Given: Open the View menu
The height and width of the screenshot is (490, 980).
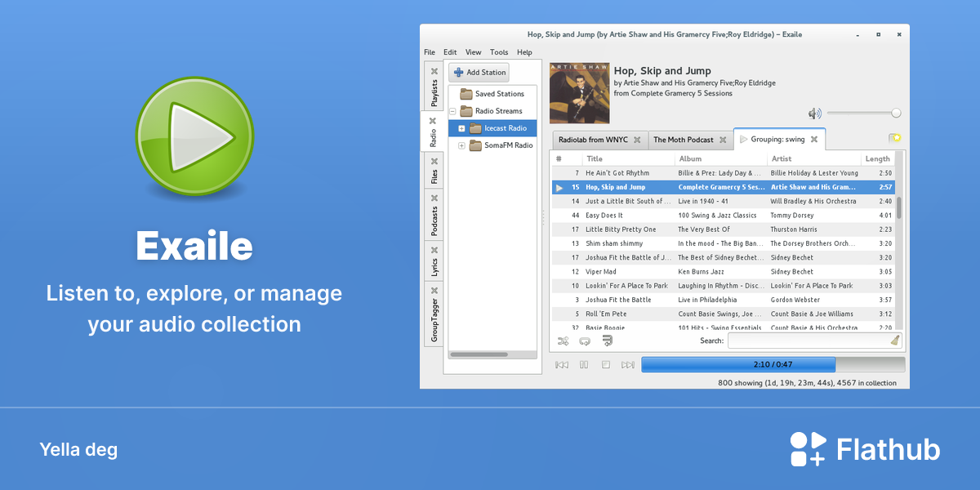Looking at the screenshot, I should pos(474,52).
